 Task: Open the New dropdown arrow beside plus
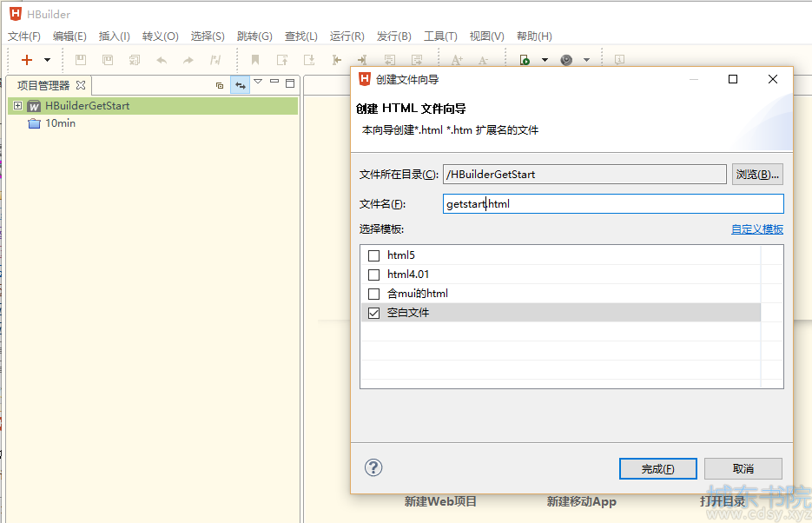(47, 60)
